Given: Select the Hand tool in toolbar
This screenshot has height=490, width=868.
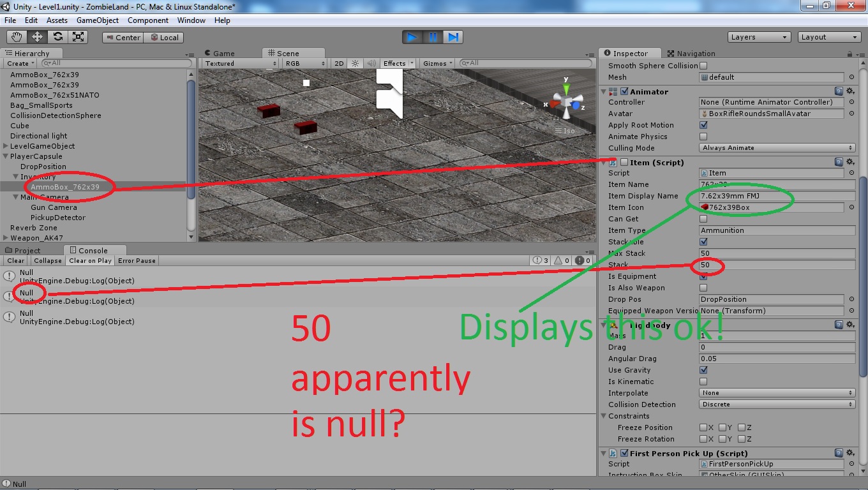Looking at the screenshot, I should pos(17,37).
